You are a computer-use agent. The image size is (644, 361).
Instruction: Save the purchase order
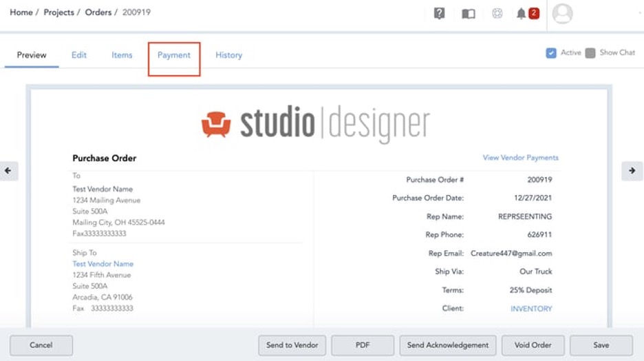pyautogui.click(x=601, y=345)
